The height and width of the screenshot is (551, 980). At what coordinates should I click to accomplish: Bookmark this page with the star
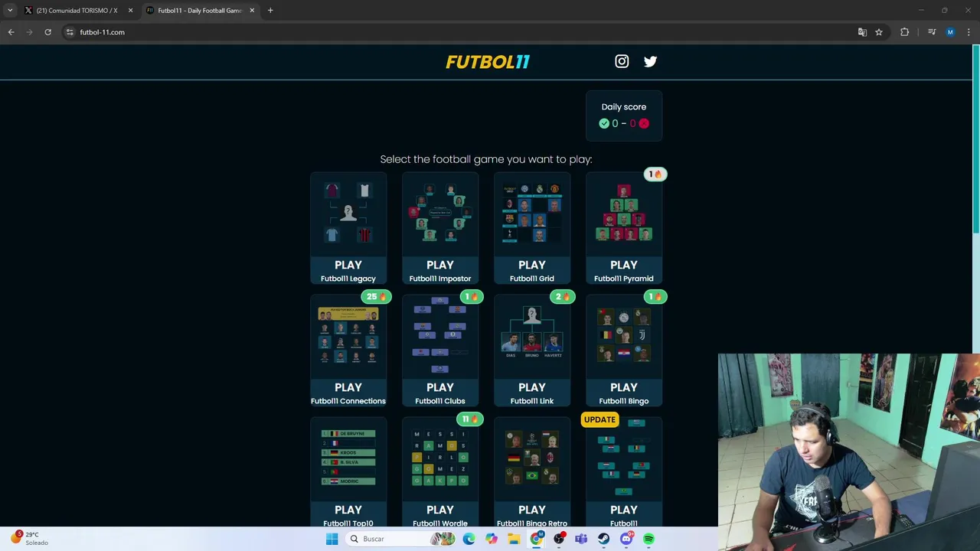pos(879,32)
